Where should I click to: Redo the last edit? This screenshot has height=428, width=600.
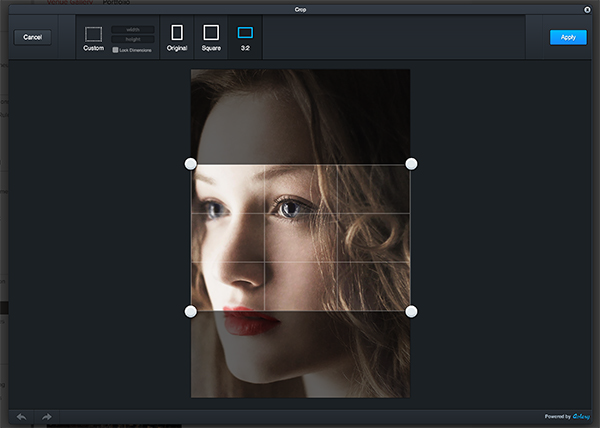coord(47,417)
